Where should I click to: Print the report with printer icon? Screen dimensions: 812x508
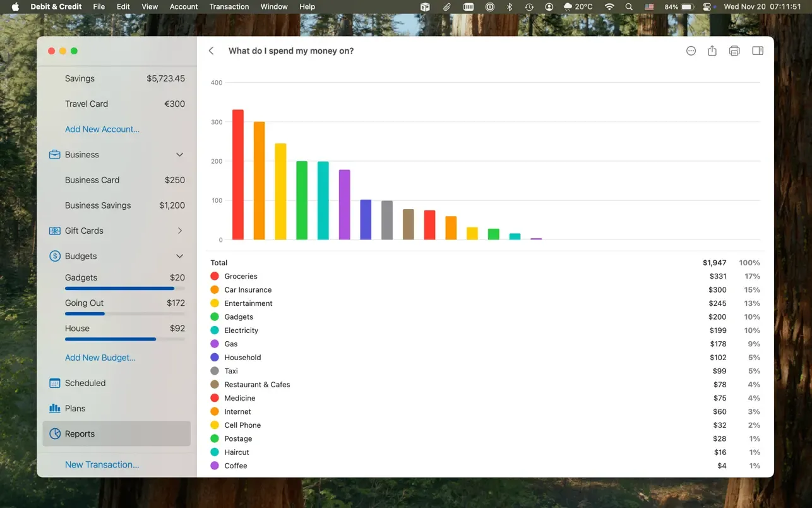734,51
